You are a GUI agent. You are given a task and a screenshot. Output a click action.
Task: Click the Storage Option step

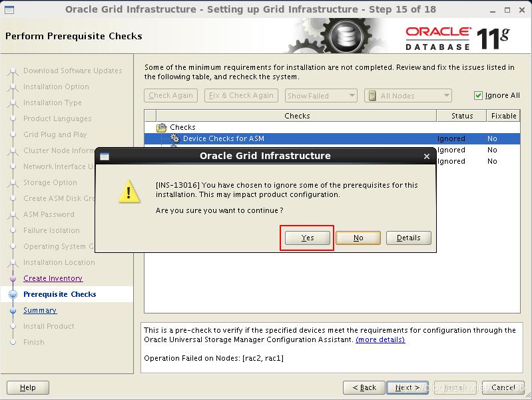tap(50, 182)
